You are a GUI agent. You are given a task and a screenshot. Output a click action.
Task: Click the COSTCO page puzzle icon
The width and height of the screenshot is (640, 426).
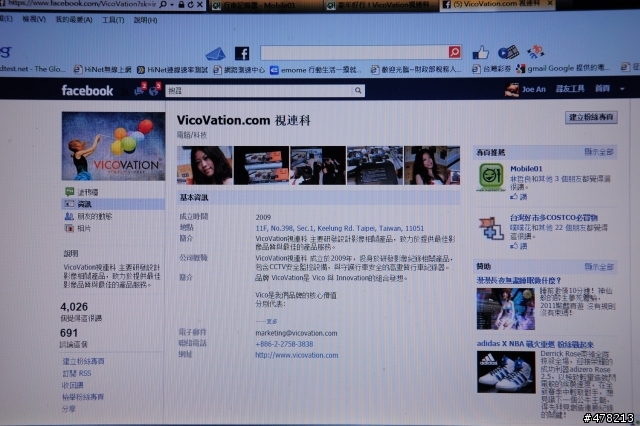[491, 228]
